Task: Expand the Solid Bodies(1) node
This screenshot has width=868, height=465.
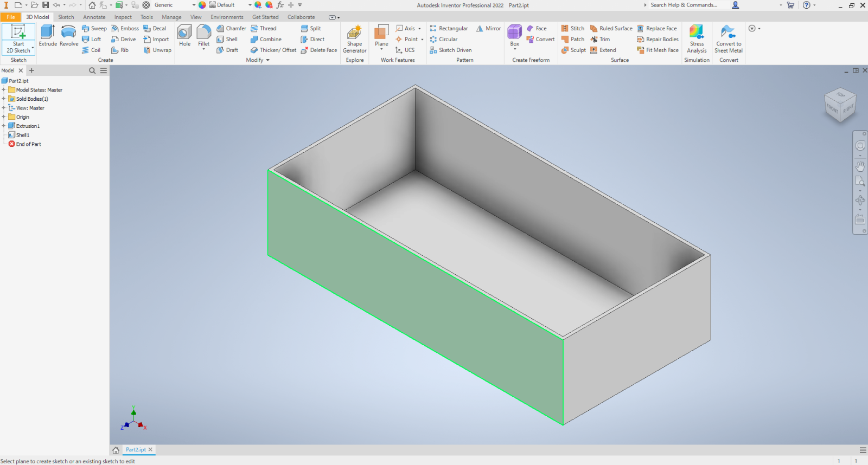Action: [x=4, y=99]
